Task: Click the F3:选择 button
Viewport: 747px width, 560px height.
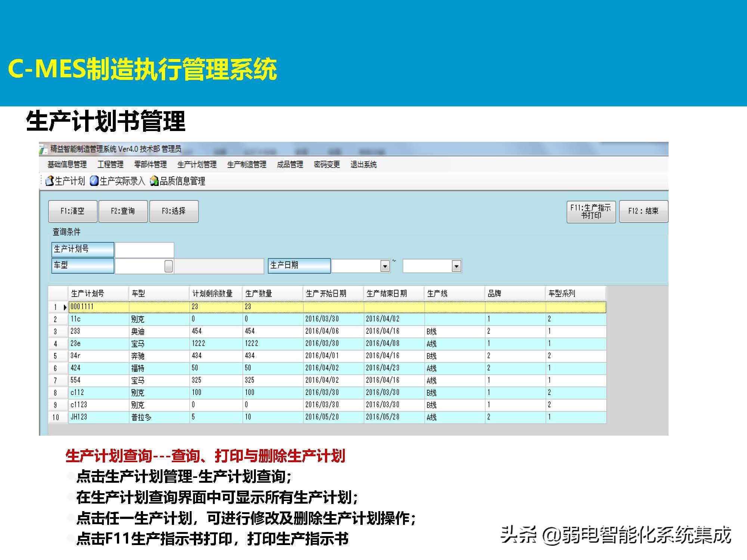Action: pos(174,211)
